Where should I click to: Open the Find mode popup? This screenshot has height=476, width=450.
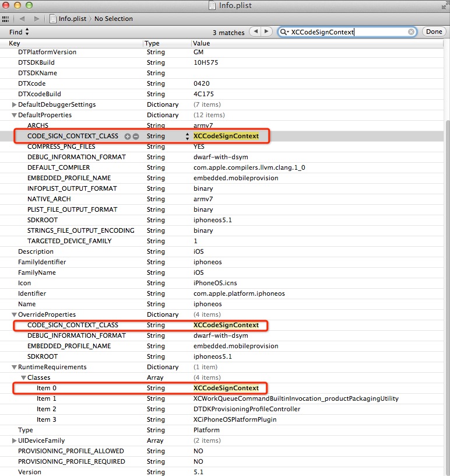19,32
